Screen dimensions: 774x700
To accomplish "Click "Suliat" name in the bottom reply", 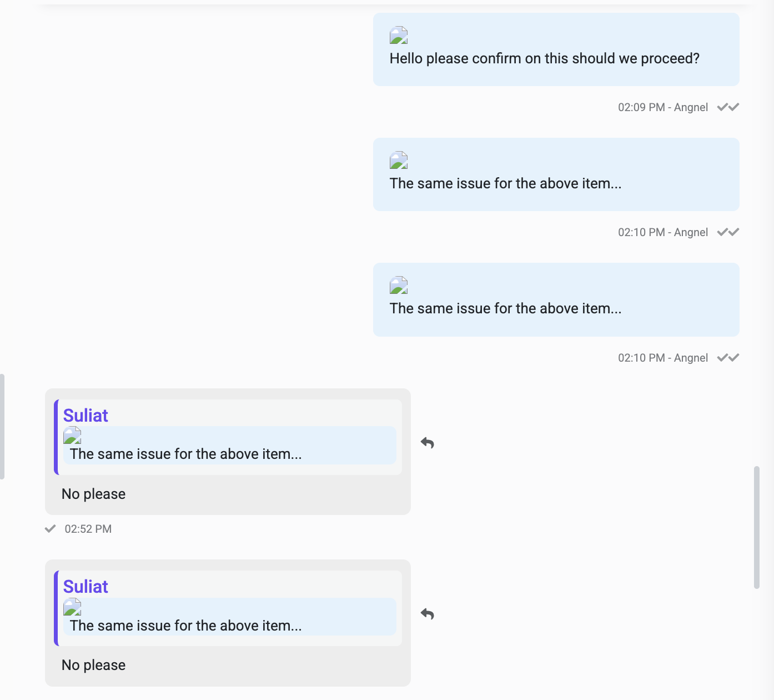I will tap(86, 587).
